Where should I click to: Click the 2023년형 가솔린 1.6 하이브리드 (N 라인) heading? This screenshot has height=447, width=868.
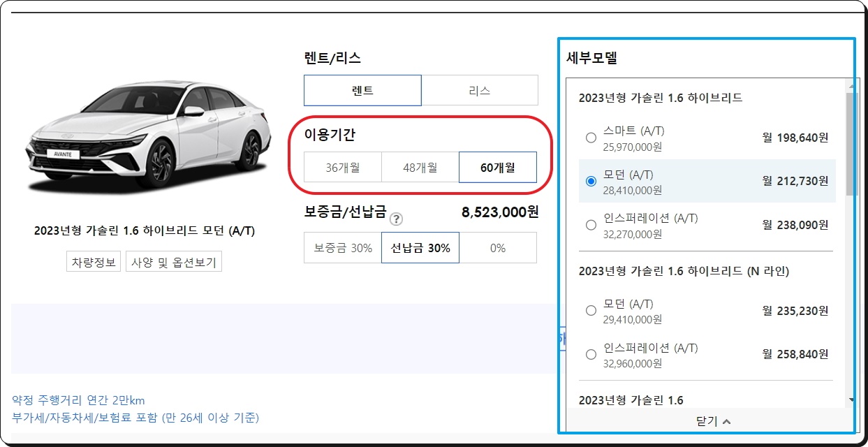point(684,270)
